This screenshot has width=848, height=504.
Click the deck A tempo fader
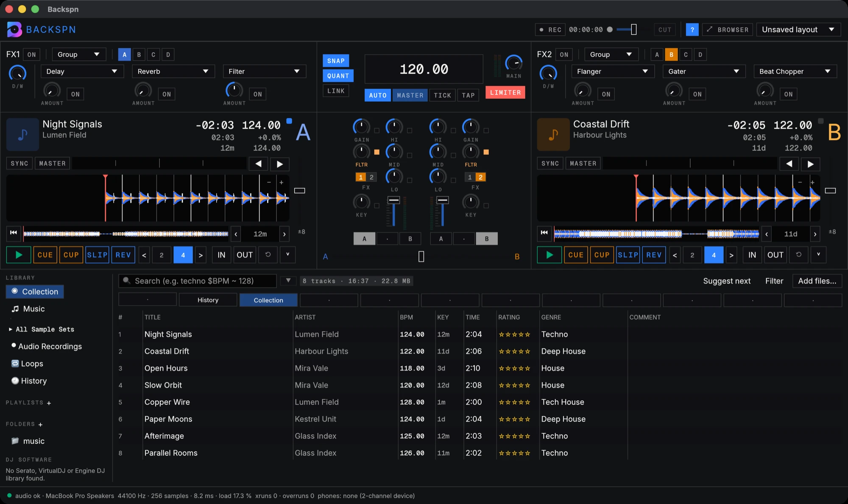coord(300,191)
